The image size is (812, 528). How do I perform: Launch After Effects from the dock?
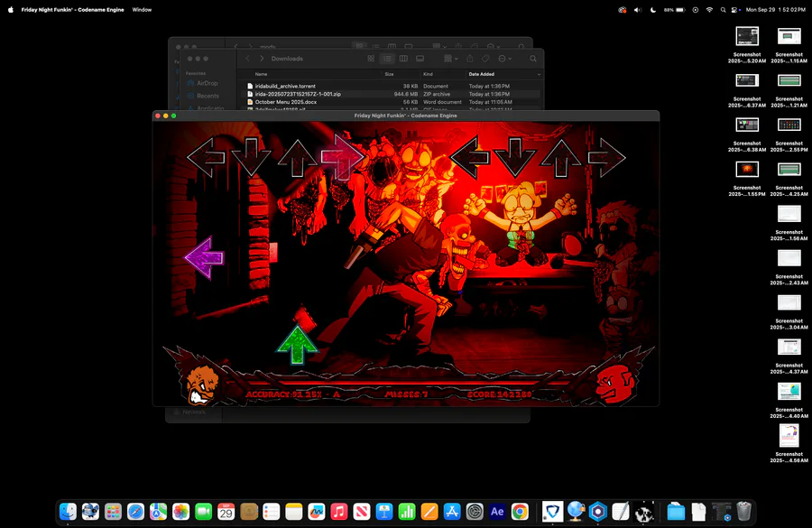click(x=497, y=512)
